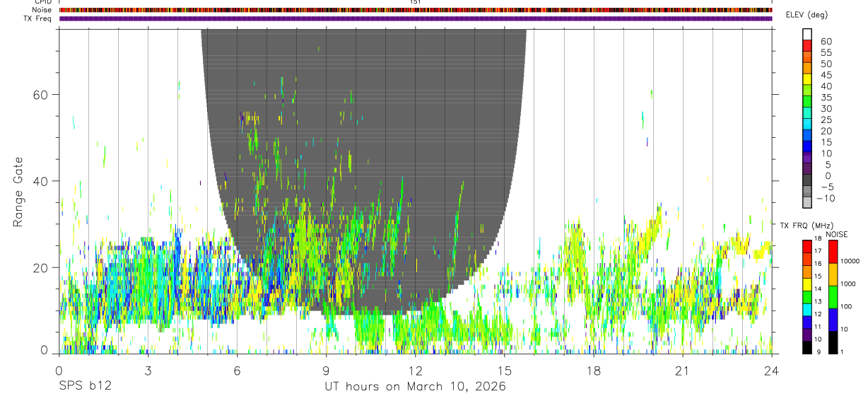
Task: Click the 15 tick on UT hours axis
Action: coord(505,371)
